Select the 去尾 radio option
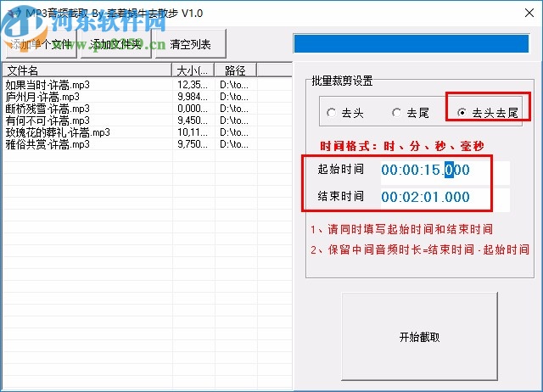 411,113
